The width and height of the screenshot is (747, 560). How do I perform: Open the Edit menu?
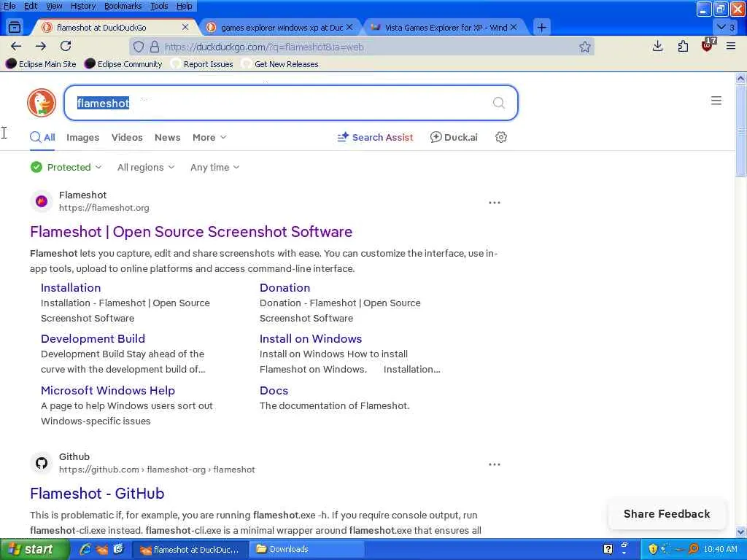pyautogui.click(x=31, y=6)
